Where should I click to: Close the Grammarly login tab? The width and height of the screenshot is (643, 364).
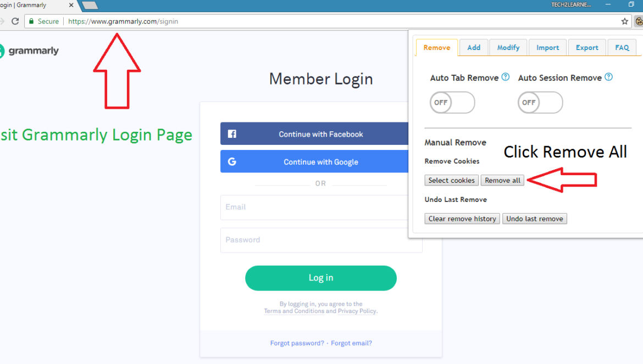coord(71,5)
